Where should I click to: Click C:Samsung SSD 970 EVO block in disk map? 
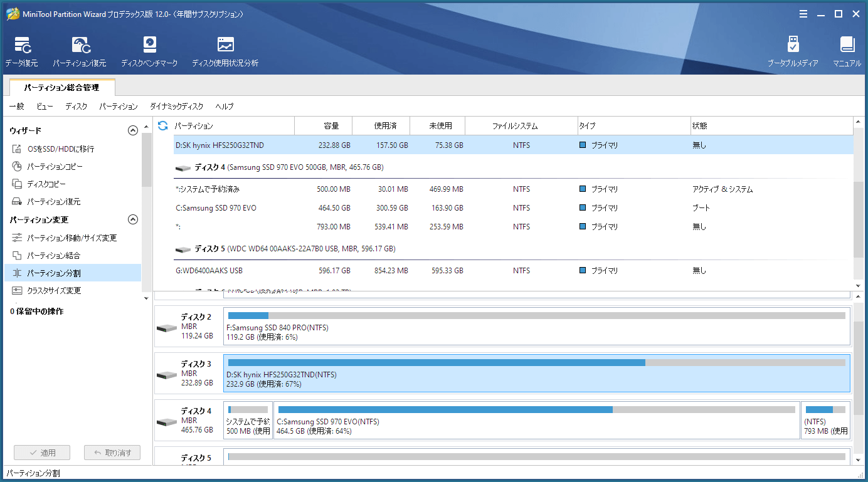pyautogui.click(x=537, y=421)
